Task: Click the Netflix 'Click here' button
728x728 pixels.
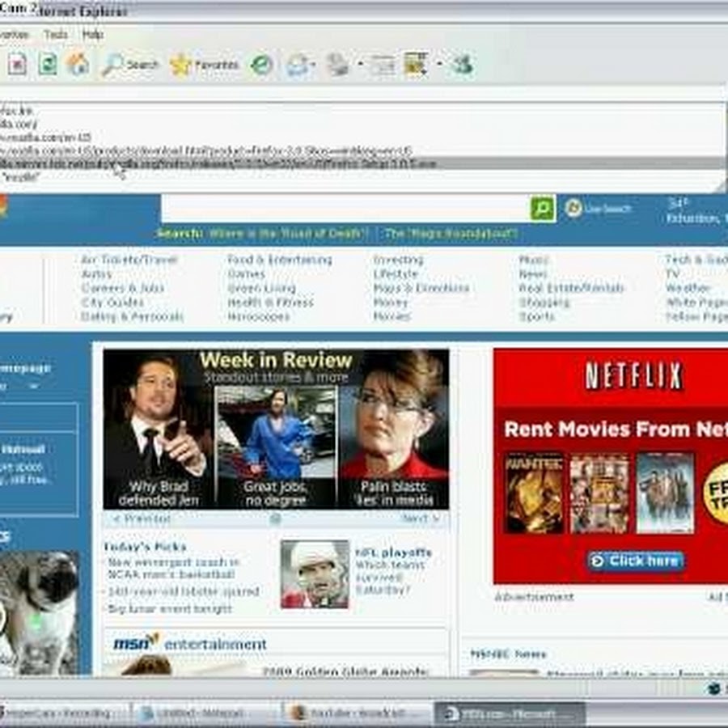Action: (x=636, y=561)
